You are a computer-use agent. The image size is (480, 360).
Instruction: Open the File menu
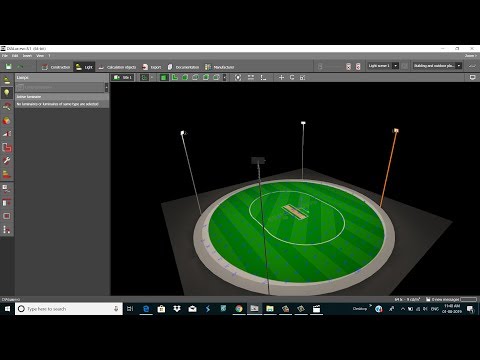(x=4, y=56)
